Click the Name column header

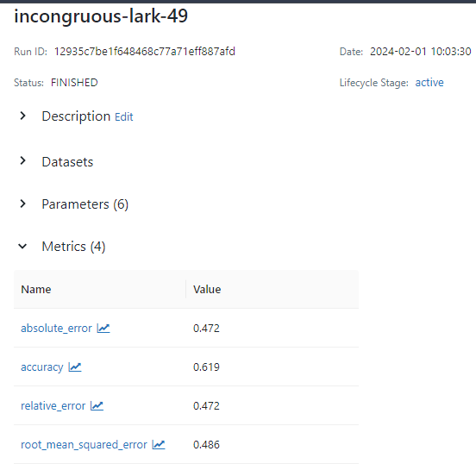point(36,290)
